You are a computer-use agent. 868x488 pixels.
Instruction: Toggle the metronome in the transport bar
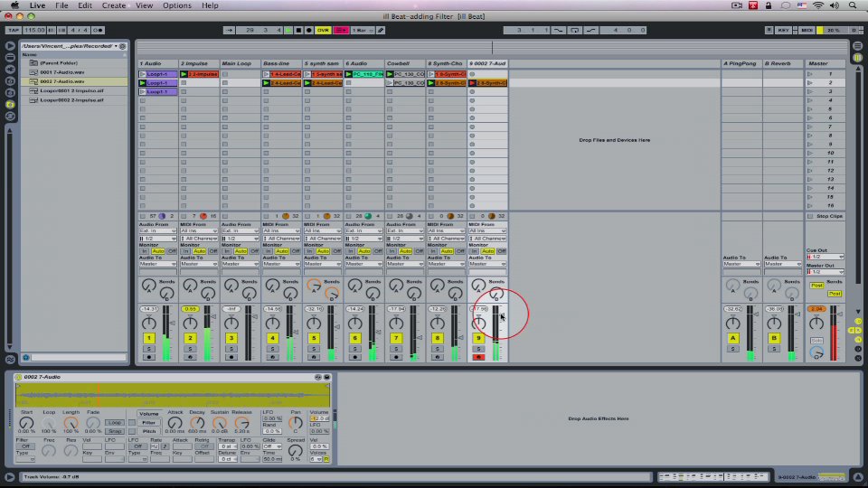tap(98, 30)
